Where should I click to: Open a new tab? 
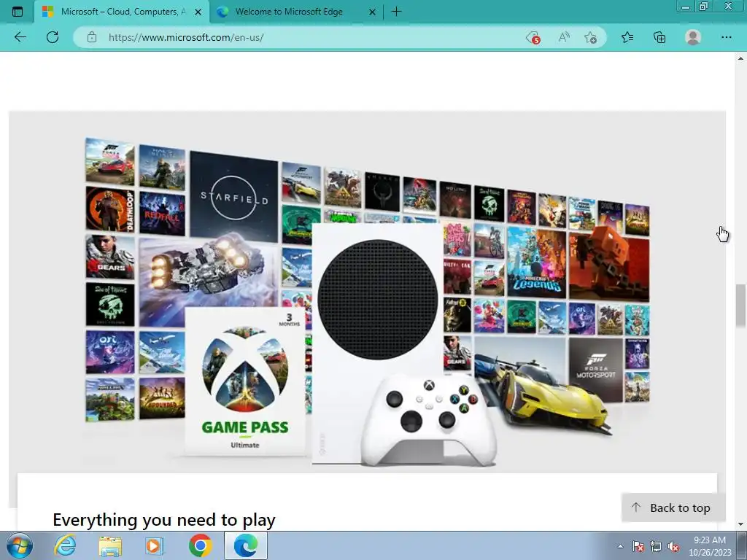point(396,12)
